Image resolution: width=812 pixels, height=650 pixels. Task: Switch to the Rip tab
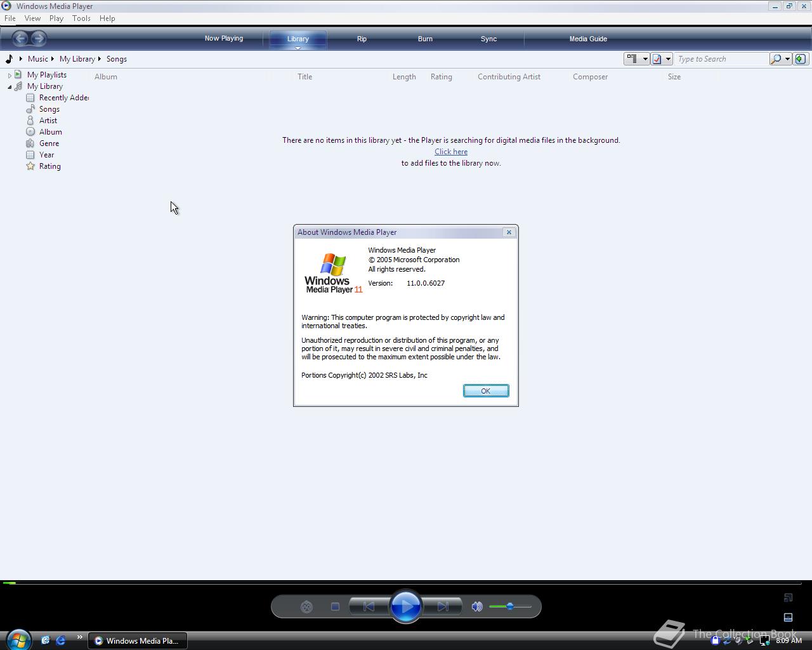(x=362, y=39)
